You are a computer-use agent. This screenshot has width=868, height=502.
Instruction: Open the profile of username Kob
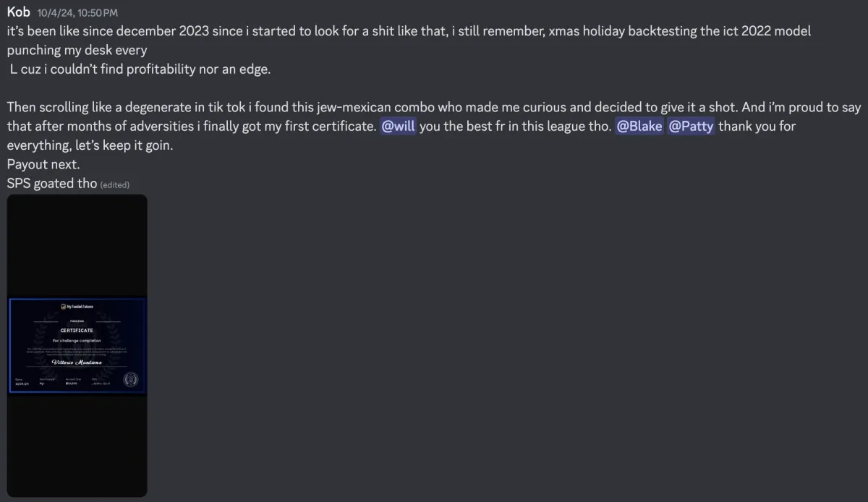[x=18, y=12]
